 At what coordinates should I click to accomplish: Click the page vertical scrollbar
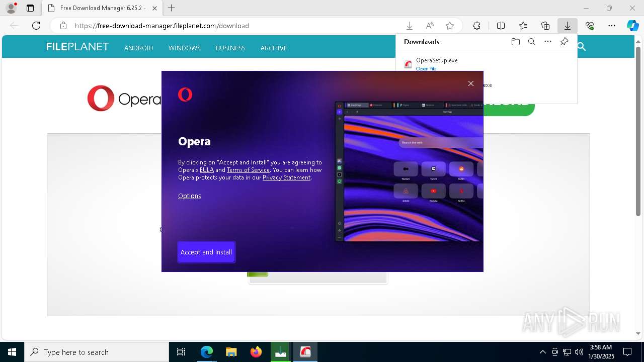point(638,132)
